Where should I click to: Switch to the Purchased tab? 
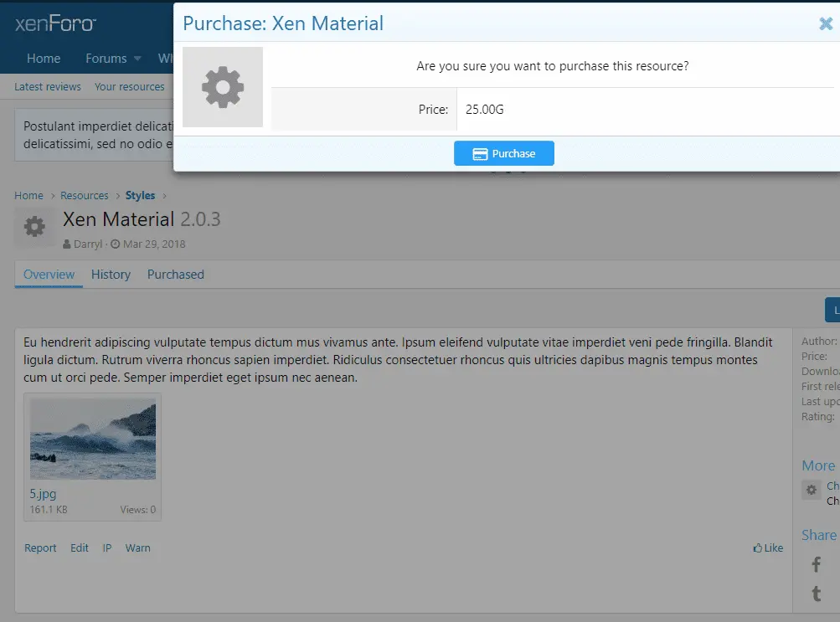click(x=176, y=275)
